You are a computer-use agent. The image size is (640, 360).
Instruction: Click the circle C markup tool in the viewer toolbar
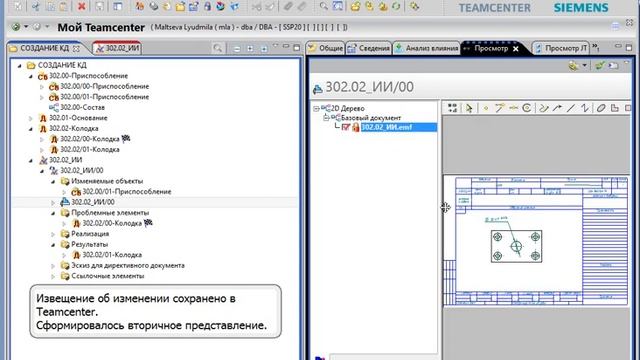tap(527, 108)
